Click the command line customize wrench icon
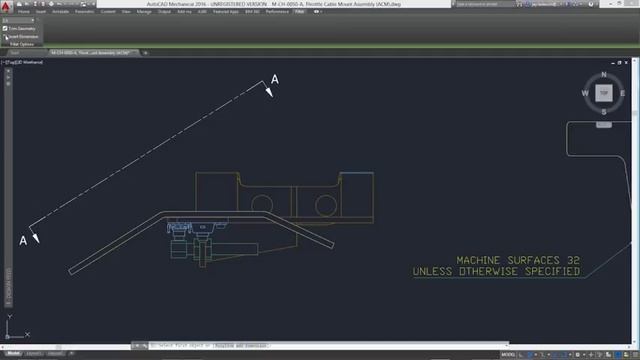This screenshot has width=640, height=360. click(144, 346)
